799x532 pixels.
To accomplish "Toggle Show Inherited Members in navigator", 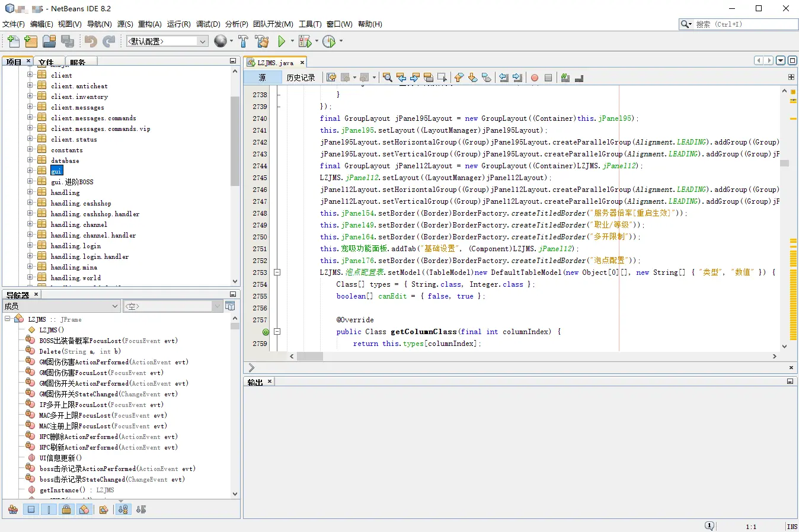I will (x=13, y=509).
